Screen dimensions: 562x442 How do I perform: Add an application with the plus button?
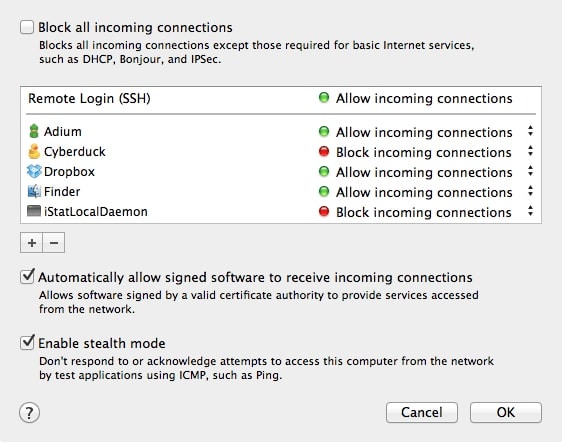(x=32, y=243)
